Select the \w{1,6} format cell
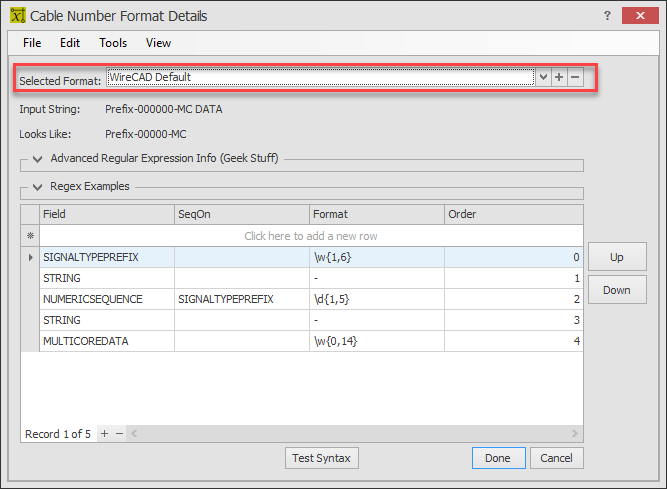The width and height of the screenshot is (667, 489). [x=377, y=257]
